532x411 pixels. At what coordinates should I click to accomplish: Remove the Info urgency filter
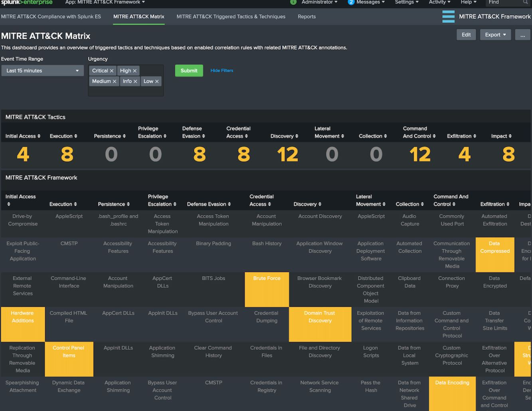click(x=136, y=81)
